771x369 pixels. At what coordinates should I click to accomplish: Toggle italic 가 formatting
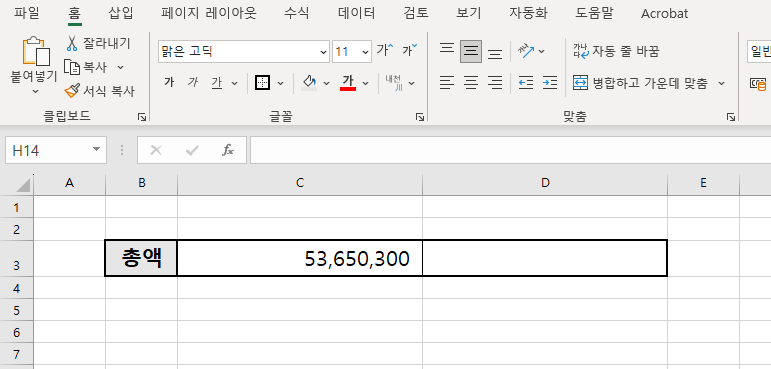[193, 83]
